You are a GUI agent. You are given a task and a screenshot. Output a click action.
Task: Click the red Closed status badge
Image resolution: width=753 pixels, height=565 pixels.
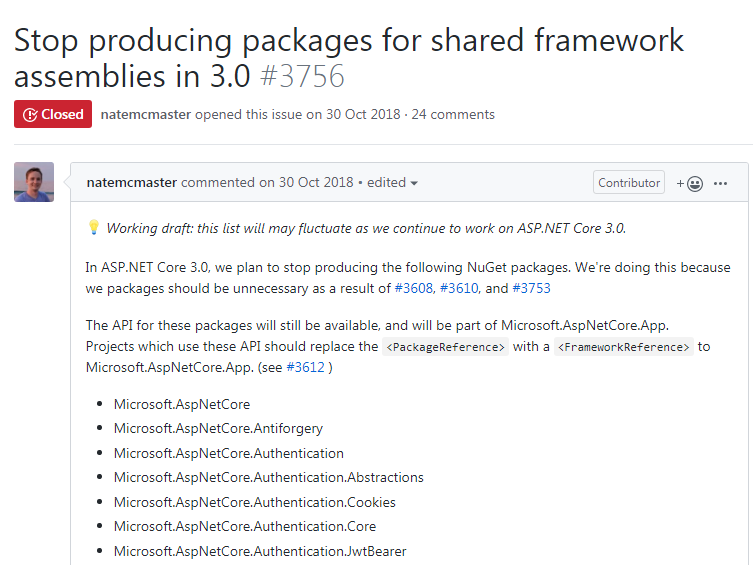pyautogui.click(x=53, y=114)
